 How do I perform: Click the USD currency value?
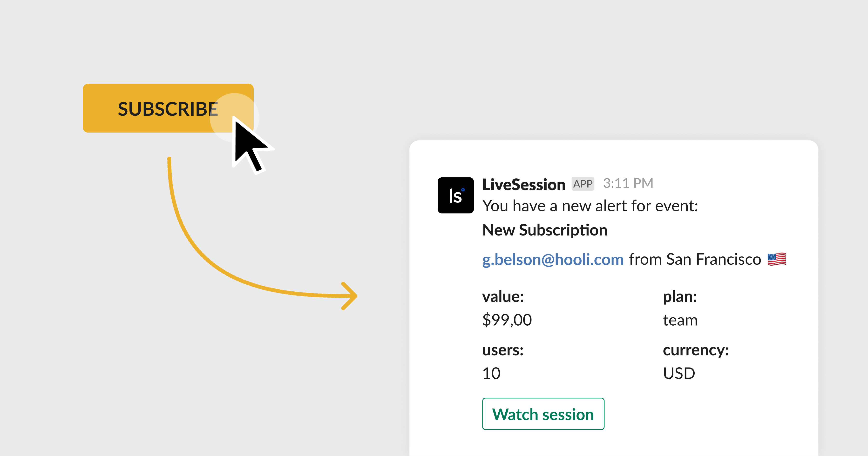pyautogui.click(x=679, y=373)
